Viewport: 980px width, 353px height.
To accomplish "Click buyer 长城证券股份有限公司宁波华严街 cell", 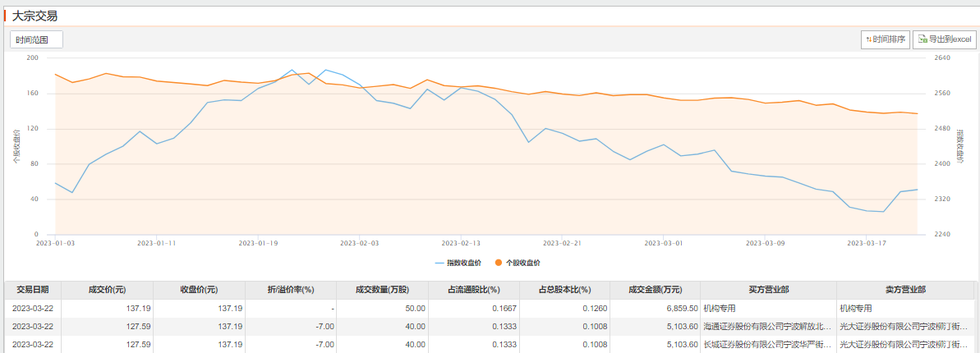I will pyautogui.click(x=768, y=344).
